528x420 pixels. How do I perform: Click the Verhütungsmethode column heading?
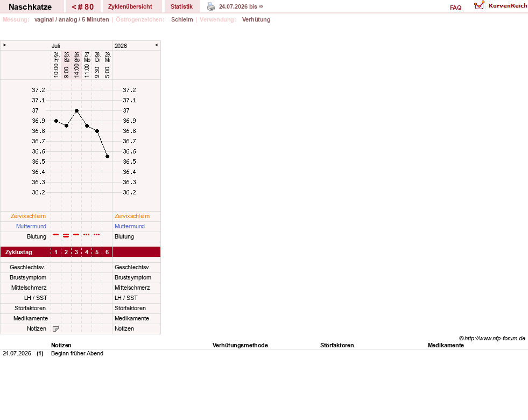pos(240,345)
